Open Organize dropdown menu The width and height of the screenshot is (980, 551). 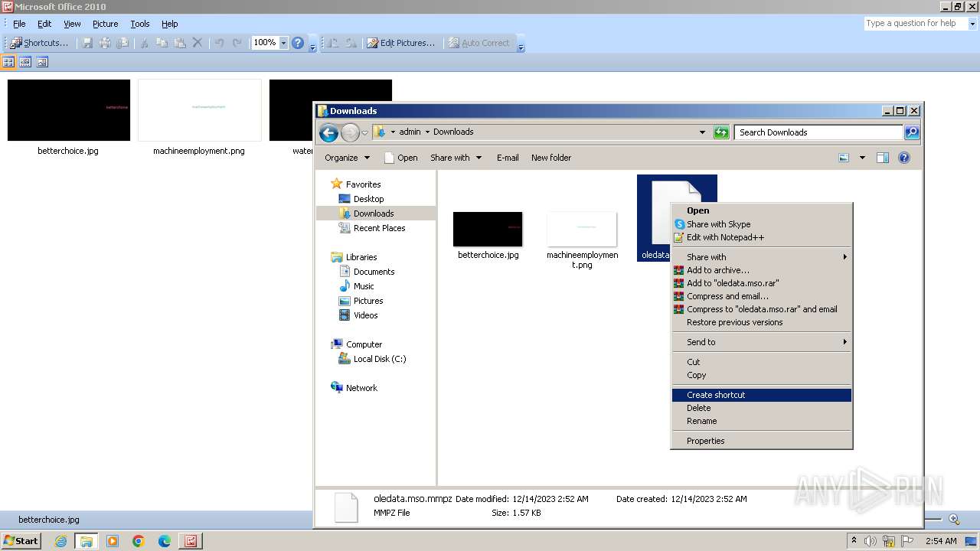tap(347, 158)
